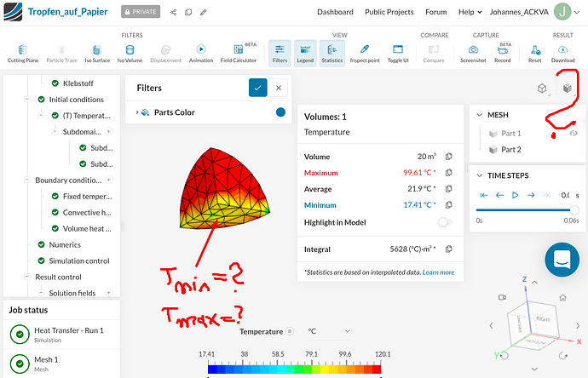
Task: Open the Tropfen_auf_Papier project title
Action: pos(68,12)
